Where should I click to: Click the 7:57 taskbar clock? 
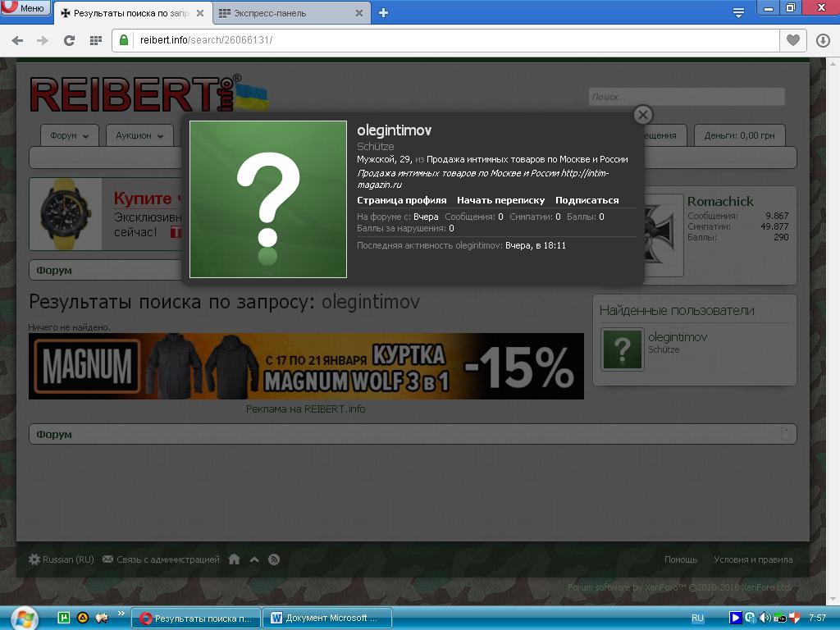click(817, 618)
